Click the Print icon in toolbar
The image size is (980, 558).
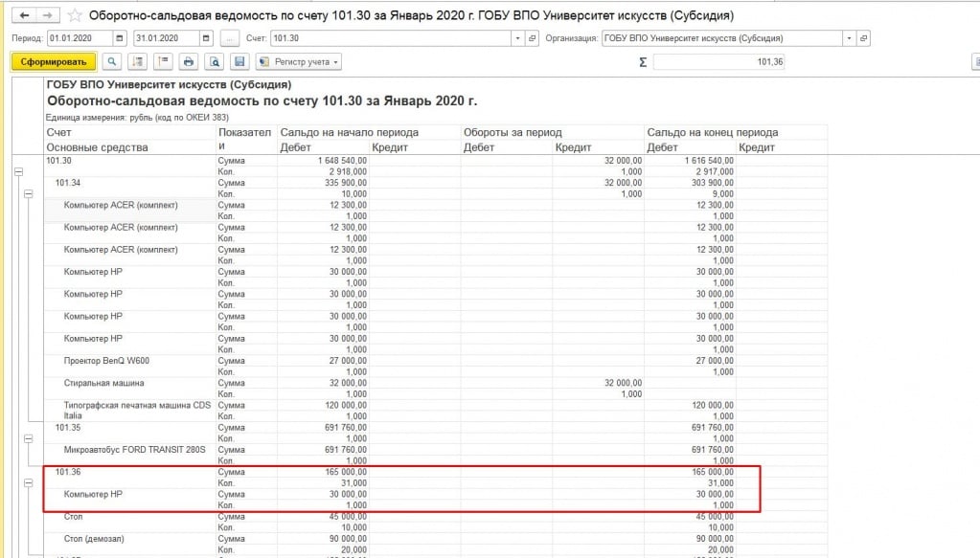tap(189, 62)
